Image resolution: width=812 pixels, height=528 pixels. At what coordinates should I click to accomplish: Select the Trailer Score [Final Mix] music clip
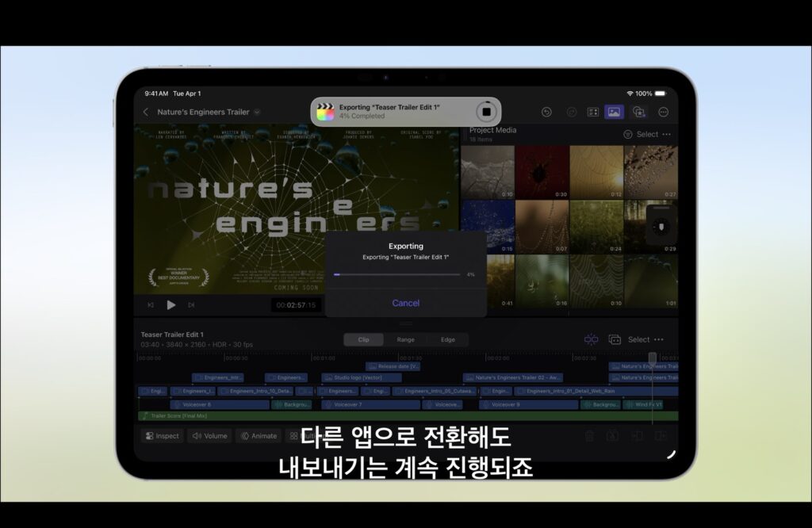[408, 415]
